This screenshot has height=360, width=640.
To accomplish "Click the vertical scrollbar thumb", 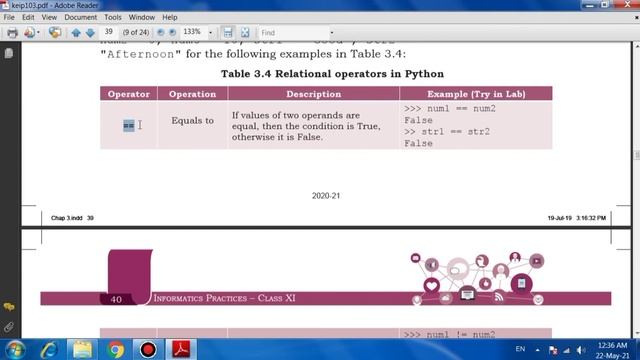I will [636, 155].
